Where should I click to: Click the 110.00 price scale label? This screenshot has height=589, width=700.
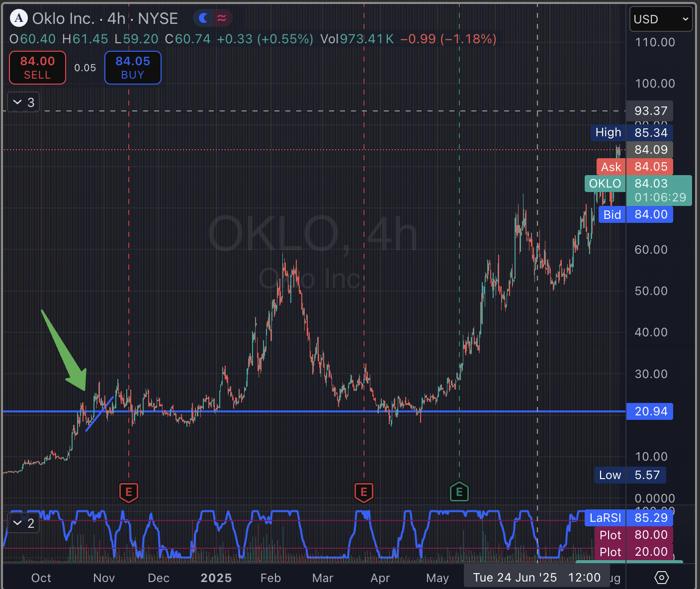(655, 42)
